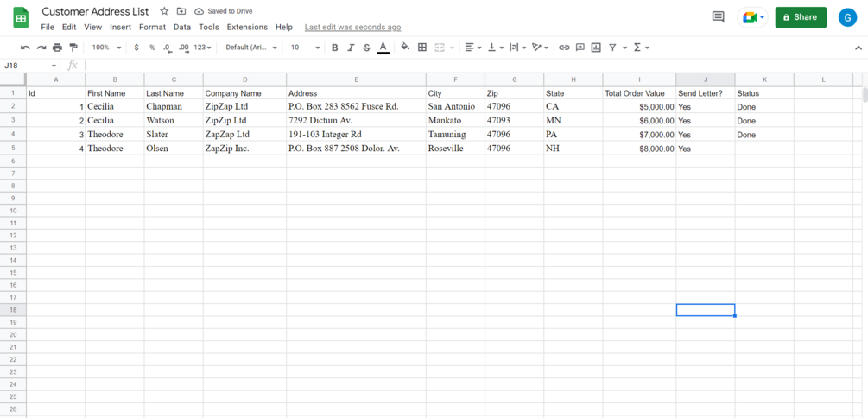
Task: Decrease decimal places icon
Action: coord(168,47)
